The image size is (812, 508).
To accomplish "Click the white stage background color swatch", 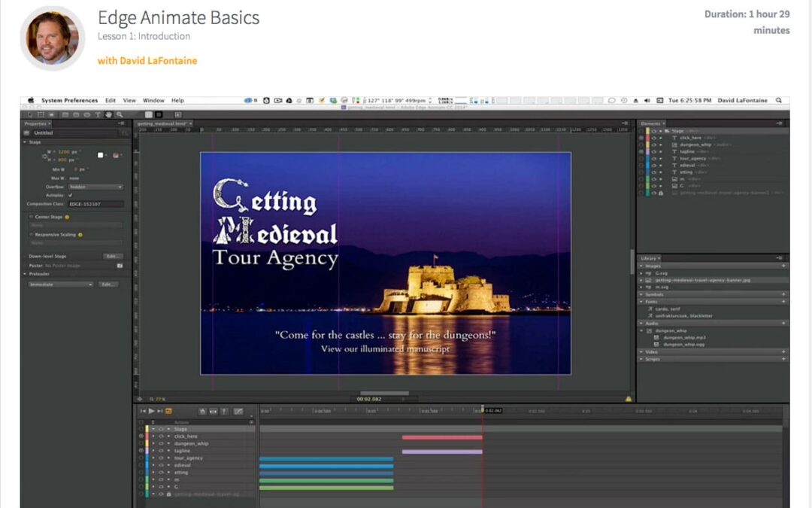I will [x=100, y=155].
